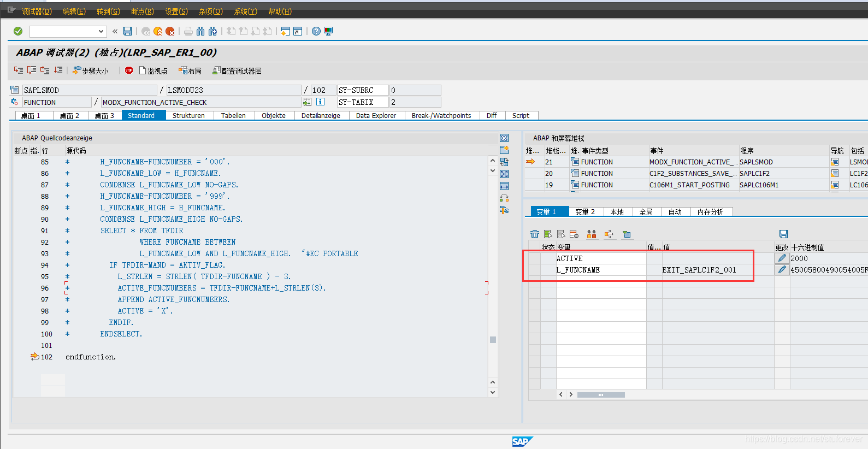The image size is (868, 449).
Task: Click pencil edit icon for ACTIVE variable
Action: pos(782,258)
